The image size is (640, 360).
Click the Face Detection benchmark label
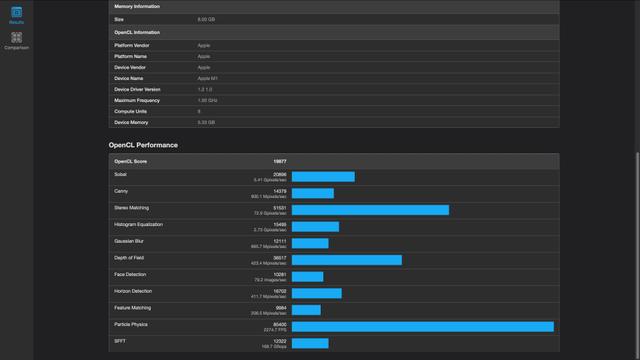pyautogui.click(x=130, y=275)
